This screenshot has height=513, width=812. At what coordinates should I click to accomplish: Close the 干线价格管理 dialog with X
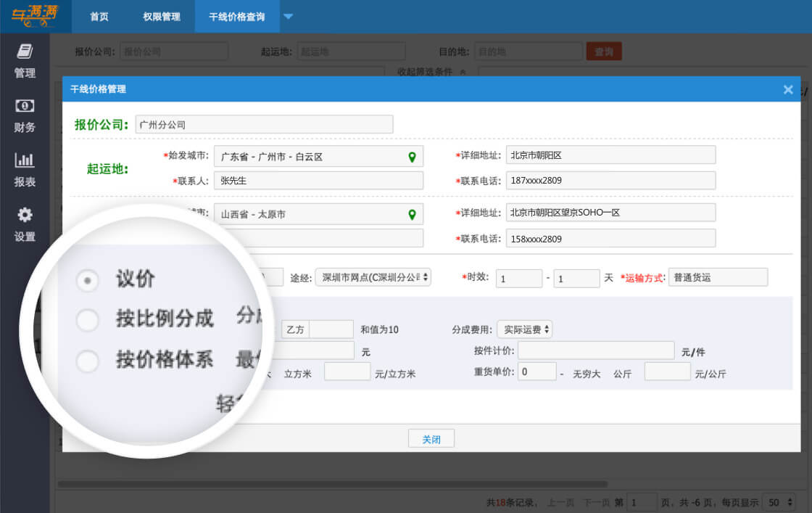coord(788,89)
